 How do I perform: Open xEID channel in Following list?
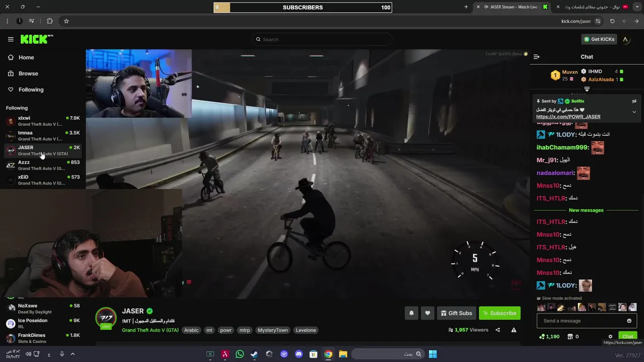coord(43,180)
